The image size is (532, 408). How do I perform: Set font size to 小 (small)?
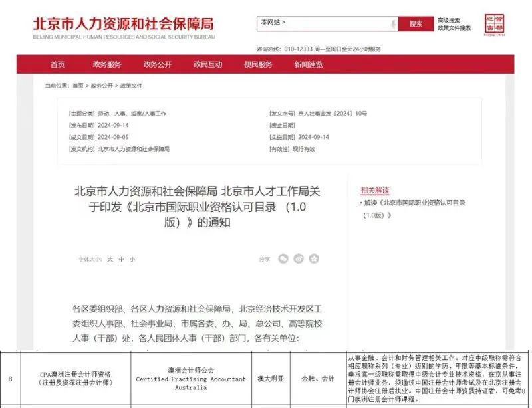click(x=132, y=260)
